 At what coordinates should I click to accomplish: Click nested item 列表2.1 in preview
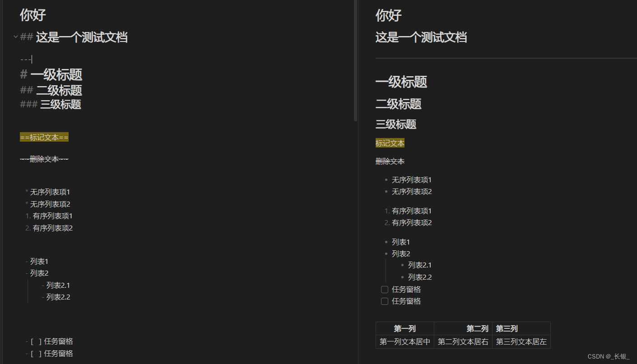(x=420, y=265)
